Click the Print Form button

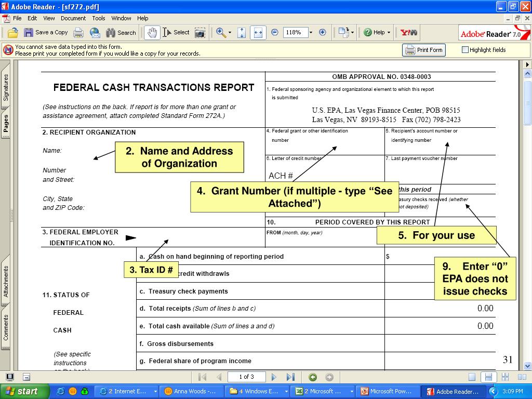424,50
